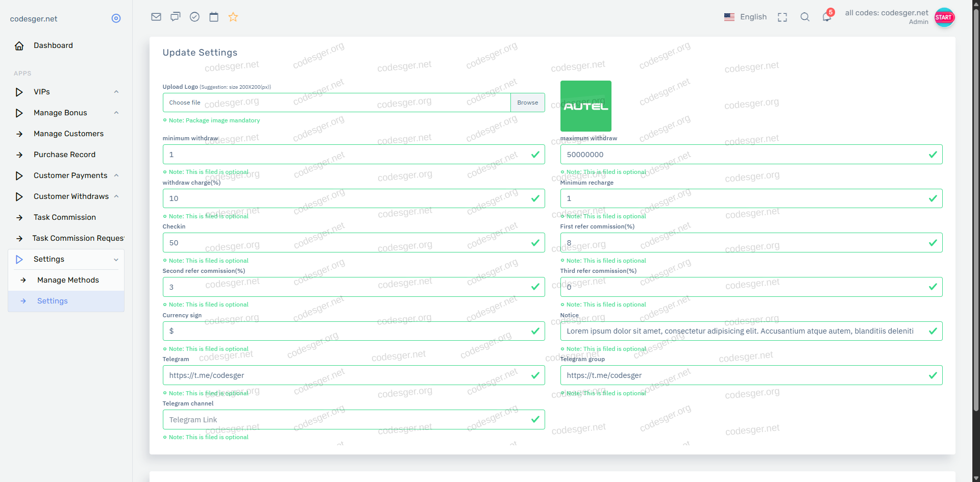The image size is (980, 482).
Task: Open Manage Customers in sidebar
Action: [x=68, y=134]
